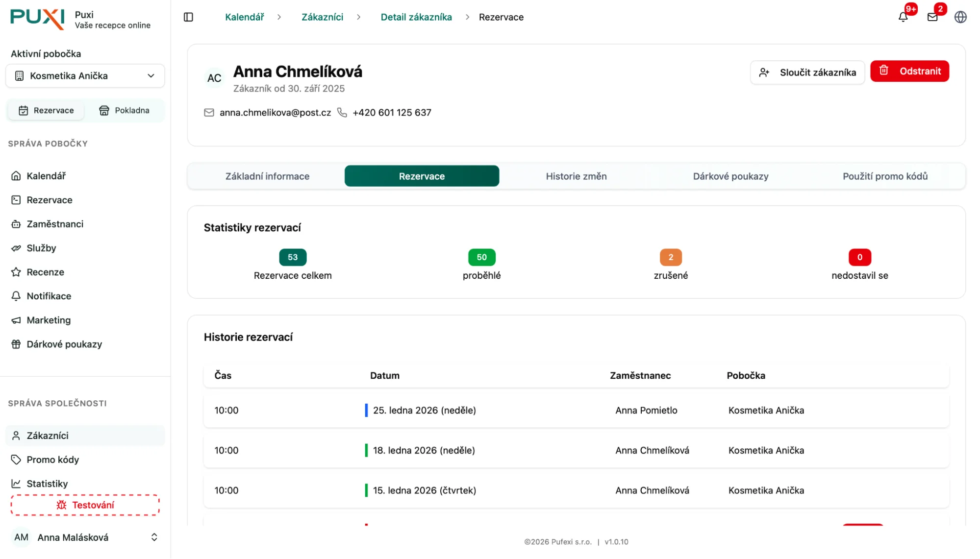Click the globe language icon

tap(960, 17)
